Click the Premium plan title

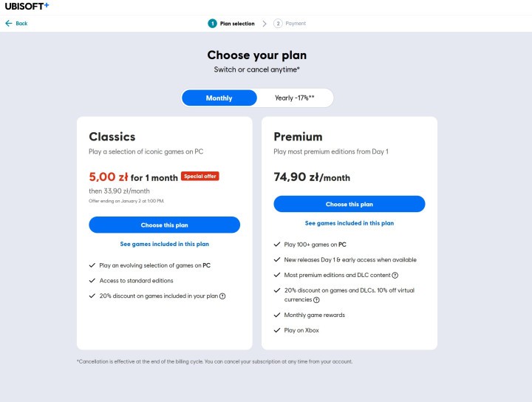[x=298, y=137]
